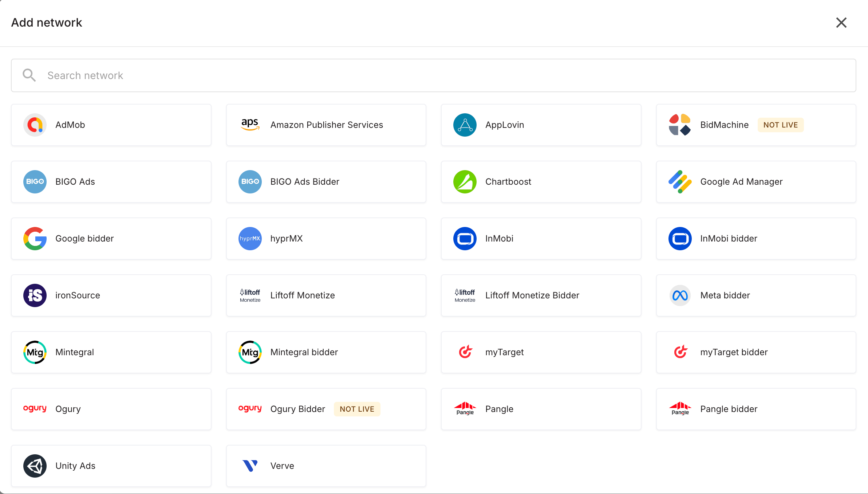
Task: Choose the hyprMX label
Action: [287, 239]
